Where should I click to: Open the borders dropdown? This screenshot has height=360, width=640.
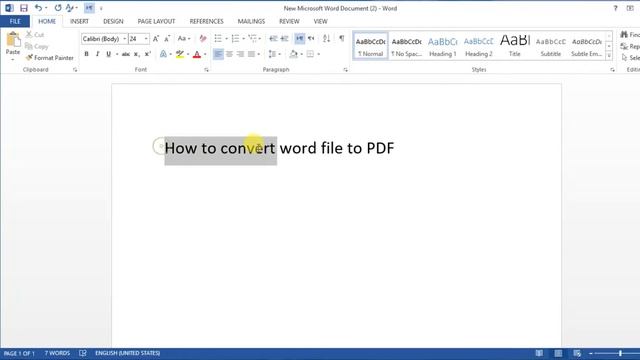pos(319,54)
